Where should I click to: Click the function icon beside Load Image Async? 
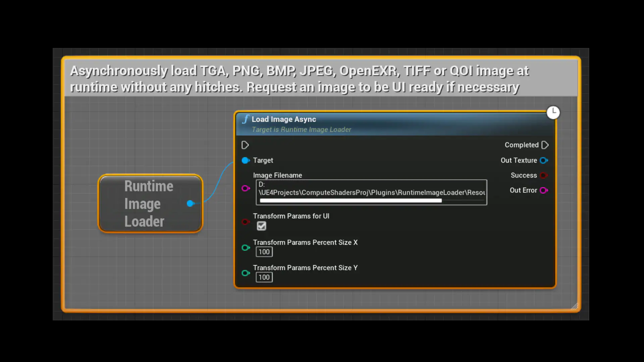coord(246,119)
